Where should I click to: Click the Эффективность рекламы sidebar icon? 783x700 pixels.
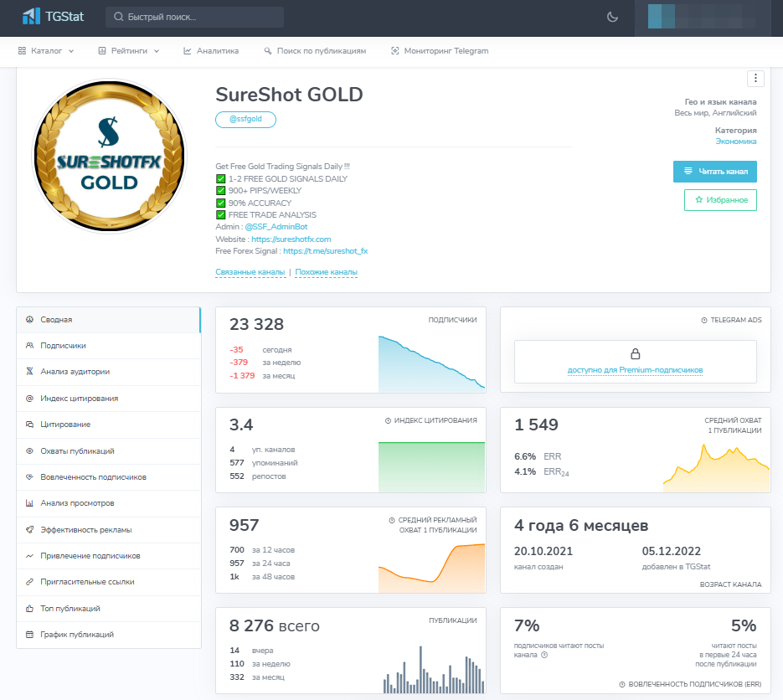(30, 530)
